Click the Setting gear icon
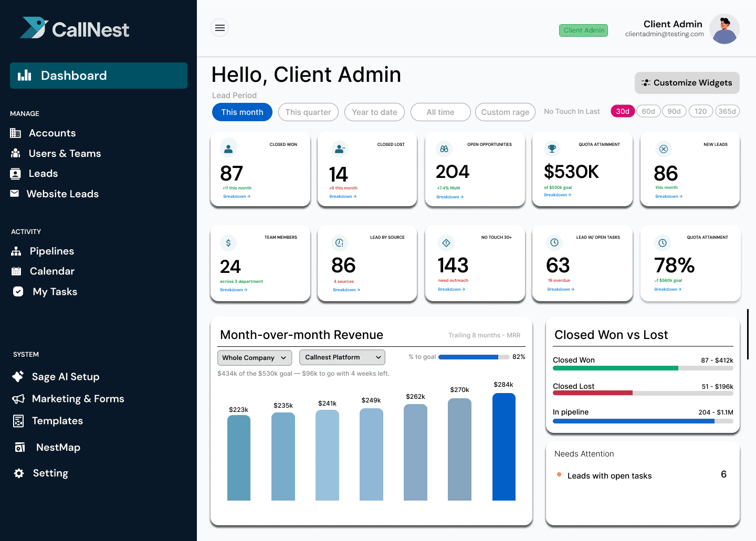This screenshot has width=756, height=541. (x=19, y=473)
